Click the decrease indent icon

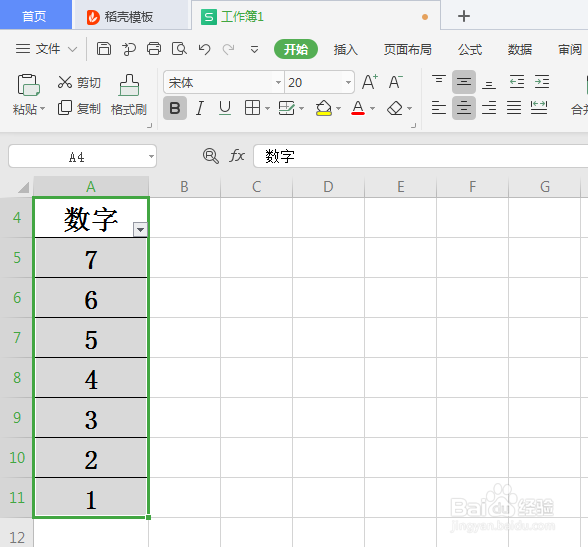tap(517, 82)
